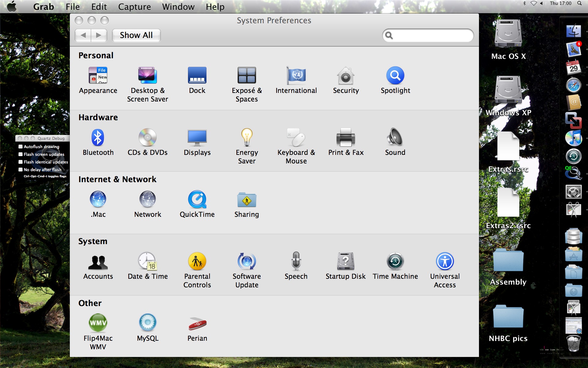Open Exposé & Spaces preferences
Screen dimensions: 588x368
pos(247,76)
